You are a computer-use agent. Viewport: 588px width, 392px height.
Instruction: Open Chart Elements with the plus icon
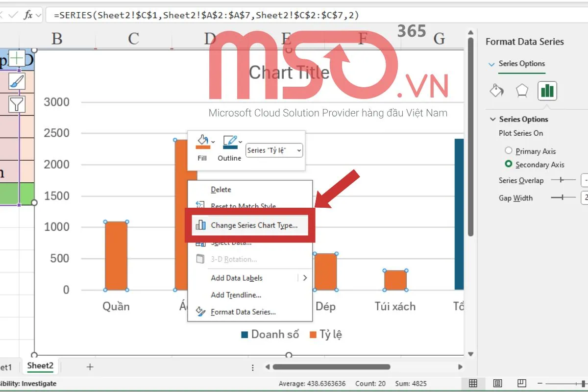(x=17, y=58)
